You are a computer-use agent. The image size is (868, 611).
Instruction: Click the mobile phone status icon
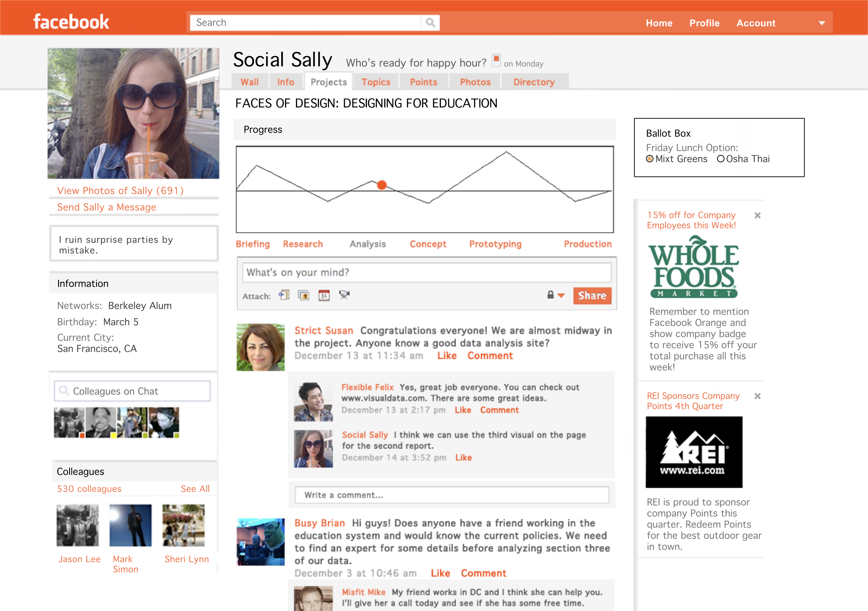pyautogui.click(x=496, y=61)
